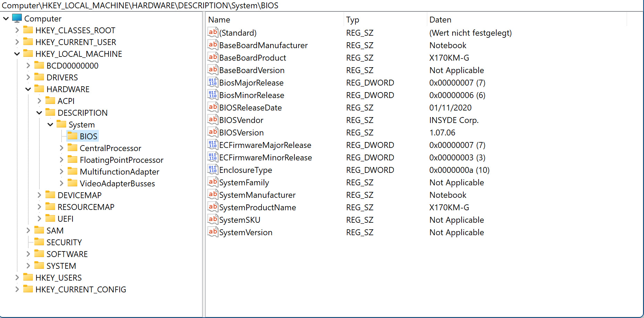Click the string icon of BIOSVendor

click(213, 120)
